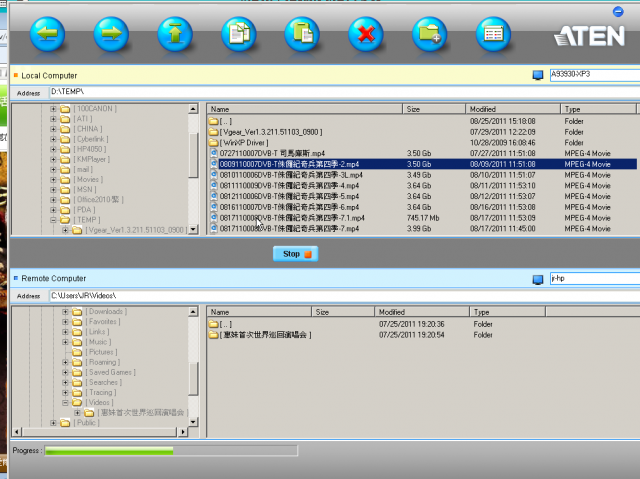Click the A93930-XP3 computer name field
Image resolution: width=640 pixels, height=479 pixels.
coord(595,75)
